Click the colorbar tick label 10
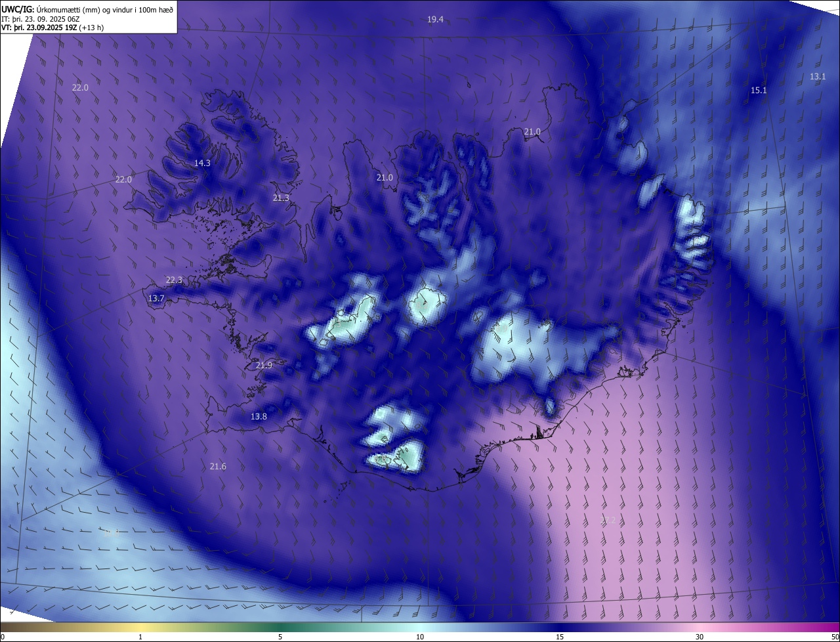The image size is (840, 642). click(420, 637)
